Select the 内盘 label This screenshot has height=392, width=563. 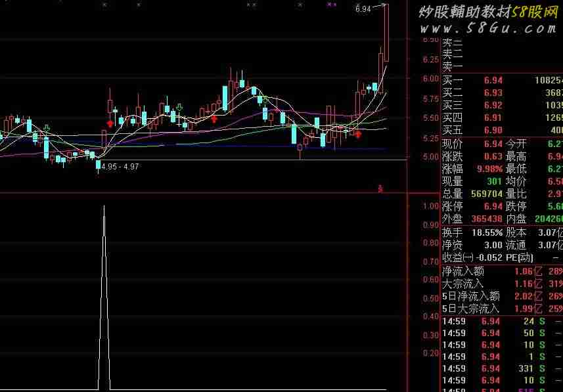pyautogui.click(x=516, y=219)
